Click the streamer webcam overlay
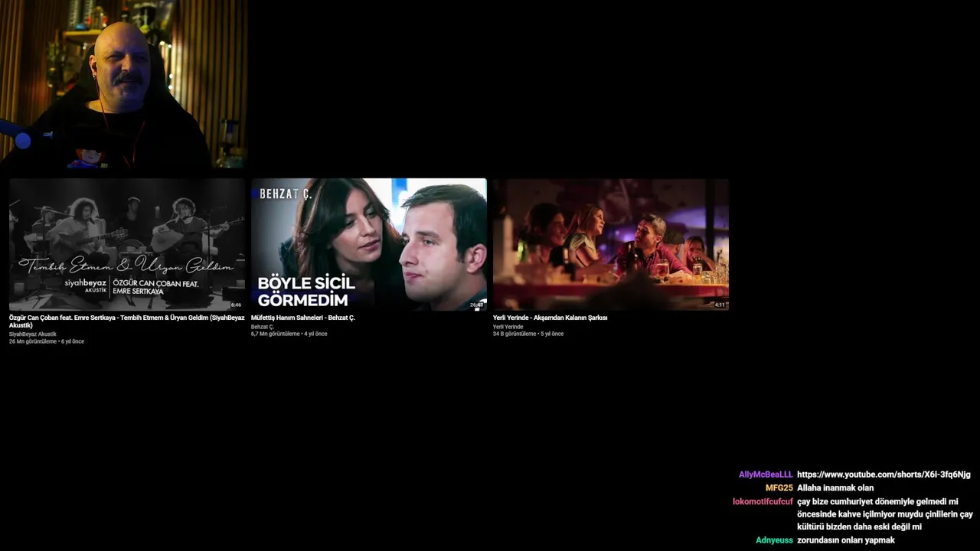Viewport: 980px width, 551px height. pos(123,83)
